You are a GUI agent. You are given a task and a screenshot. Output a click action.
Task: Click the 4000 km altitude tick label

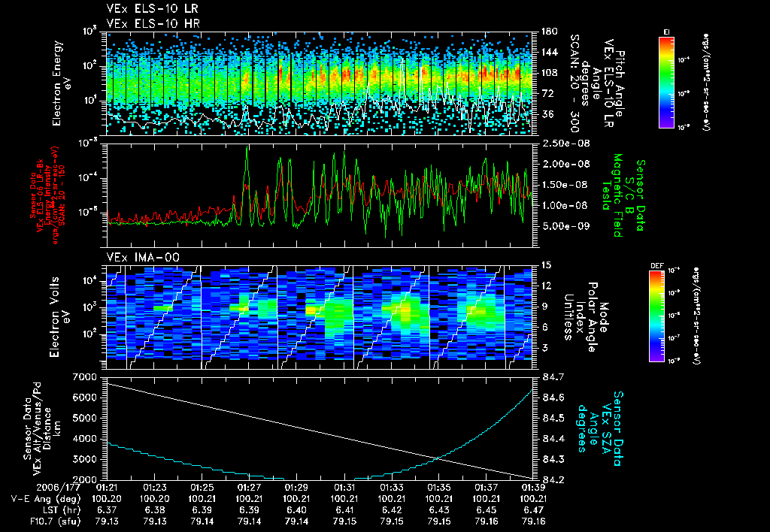85,439
